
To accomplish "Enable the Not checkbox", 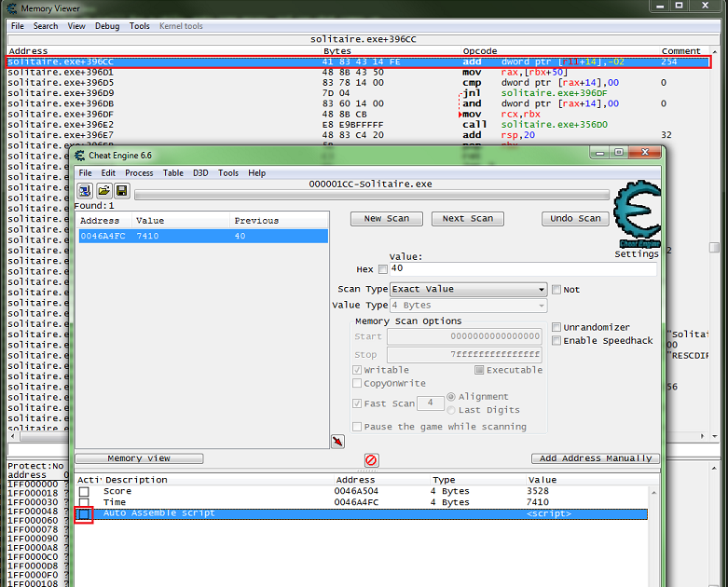I will coord(556,290).
